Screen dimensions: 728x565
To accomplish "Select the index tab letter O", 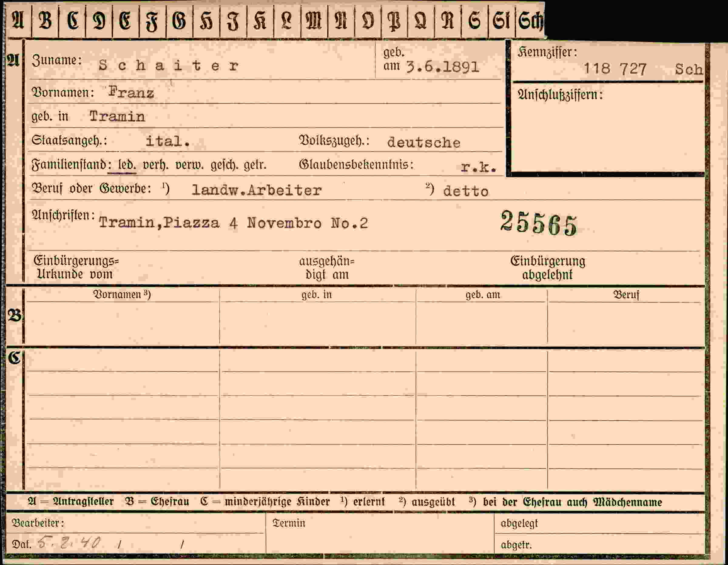I will pyautogui.click(x=368, y=20).
